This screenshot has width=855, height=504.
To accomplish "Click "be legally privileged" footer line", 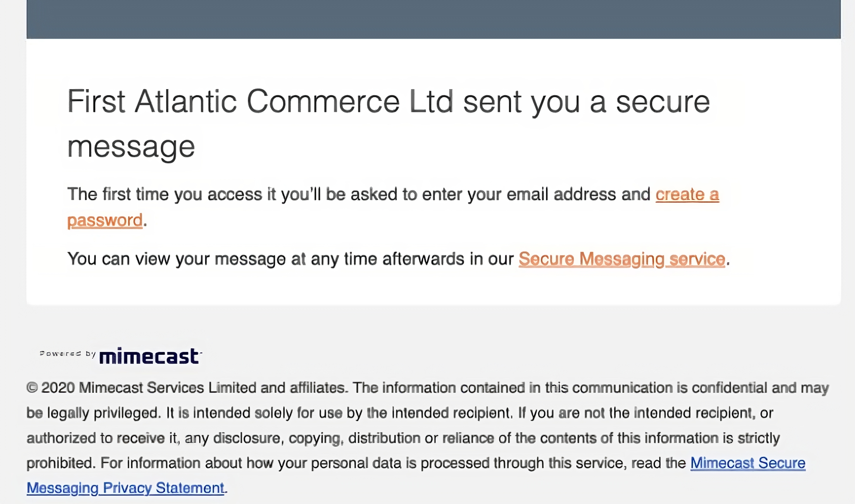I will coord(93,413).
